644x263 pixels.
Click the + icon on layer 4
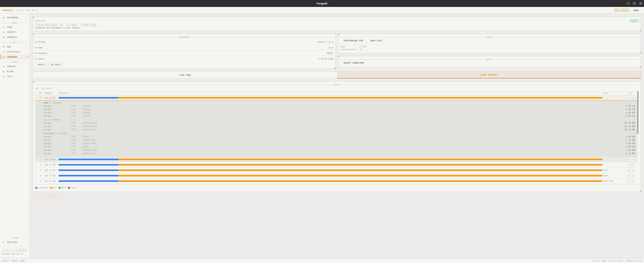(633, 176)
